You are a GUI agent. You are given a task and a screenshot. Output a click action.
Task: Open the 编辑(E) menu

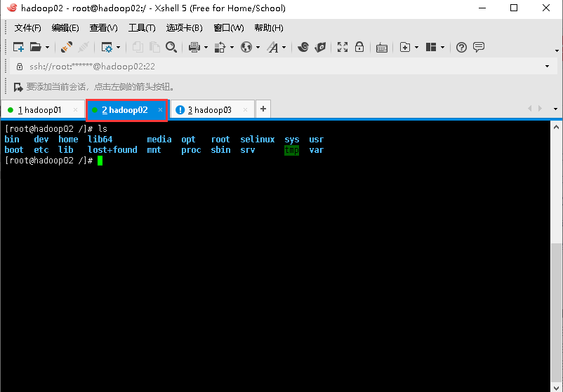65,28
